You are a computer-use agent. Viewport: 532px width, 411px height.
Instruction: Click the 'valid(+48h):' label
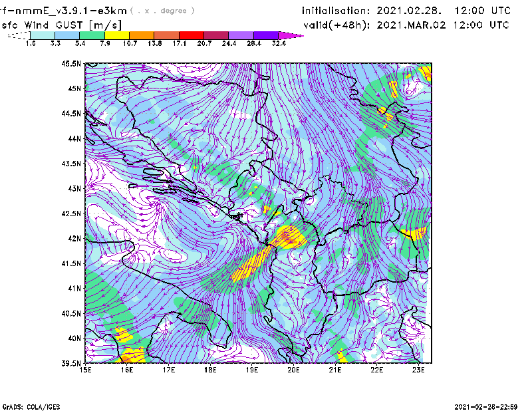(336, 25)
